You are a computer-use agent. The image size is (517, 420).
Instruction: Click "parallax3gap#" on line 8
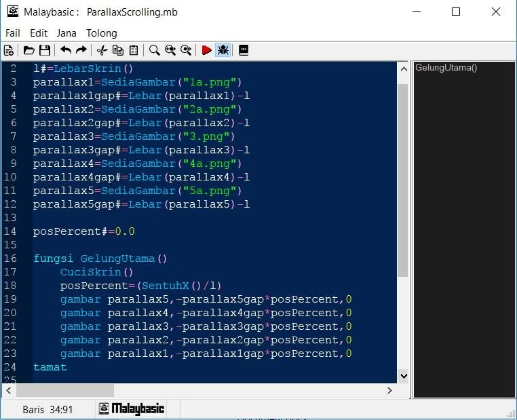tap(77, 150)
